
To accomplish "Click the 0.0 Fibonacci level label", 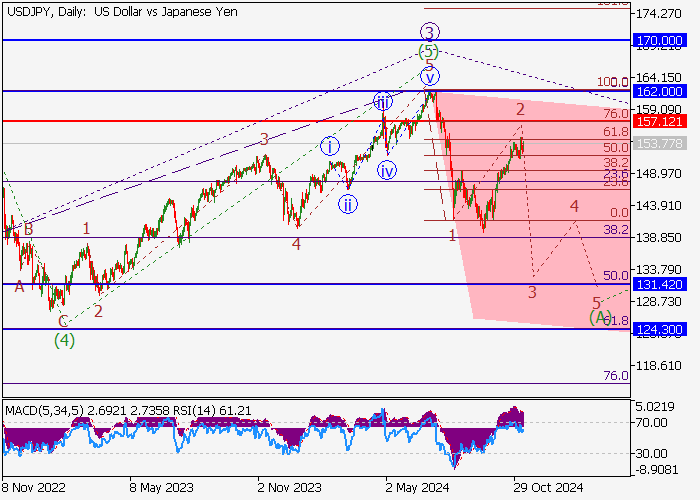I will coord(620,212).
